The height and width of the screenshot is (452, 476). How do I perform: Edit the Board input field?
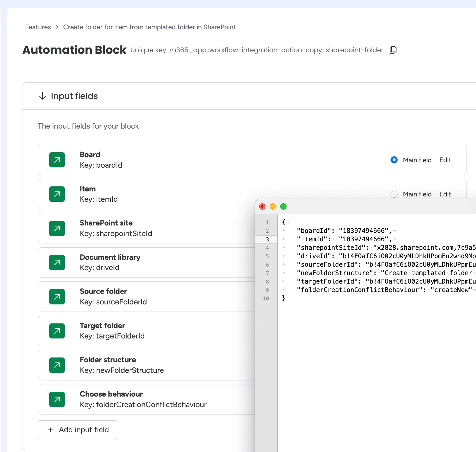tap(445, 160)
